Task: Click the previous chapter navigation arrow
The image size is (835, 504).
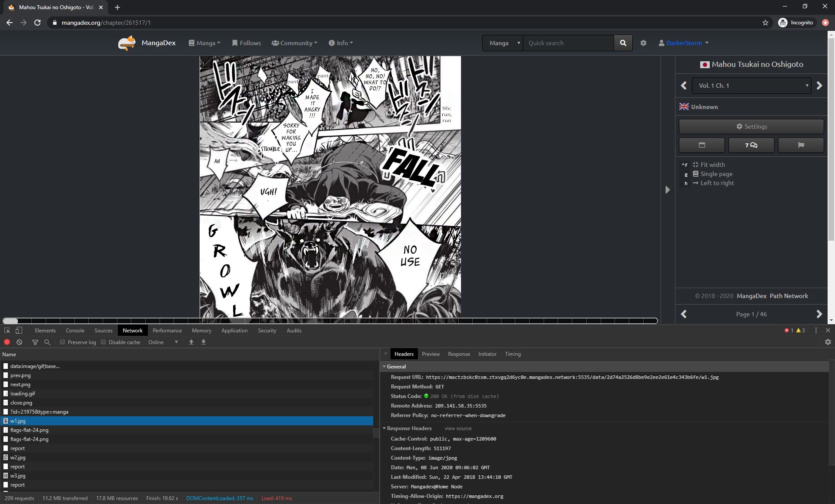Action: click(684, 85)
